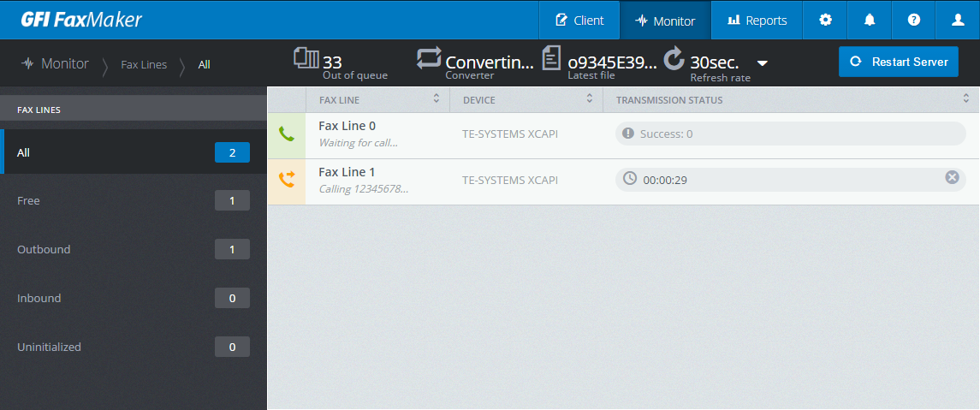Open the help question mark icon
Screen dimensions: 980x410
(x=914, y=20)
